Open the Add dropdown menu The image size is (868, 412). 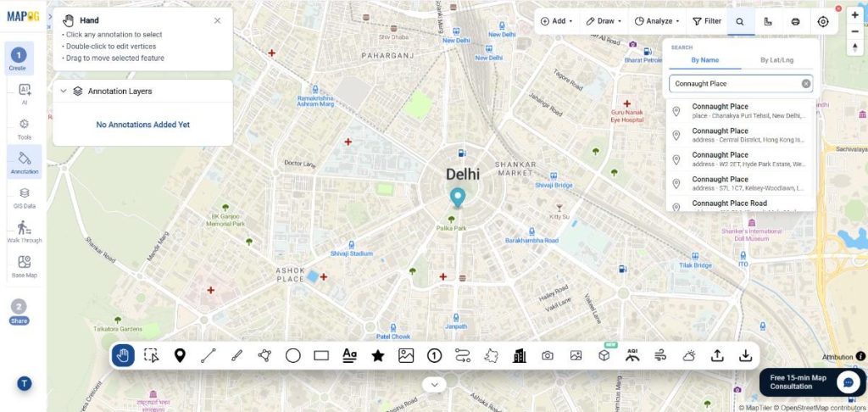[556, 21]
